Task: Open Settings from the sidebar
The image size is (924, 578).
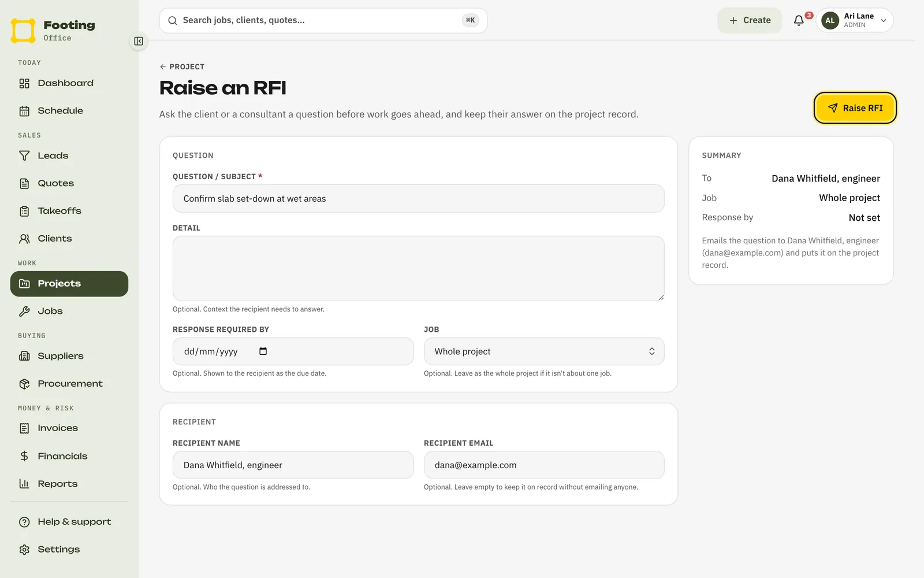Action: pos(69,550)
